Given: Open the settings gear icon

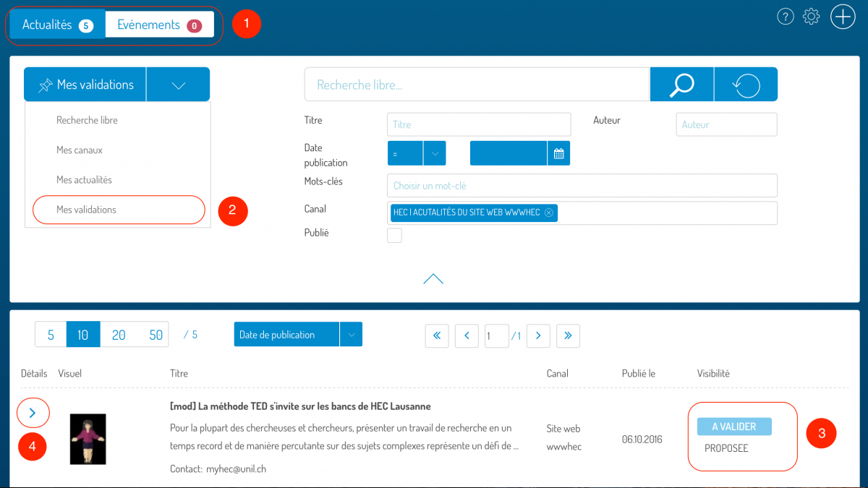Looking at the screenshot, I should 812,17.
